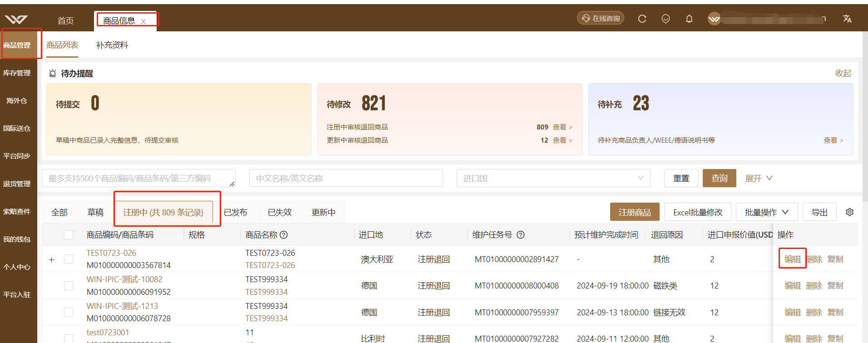Toggle select-all checkbox in table header

pyautogui.click(x=69, y=235)
